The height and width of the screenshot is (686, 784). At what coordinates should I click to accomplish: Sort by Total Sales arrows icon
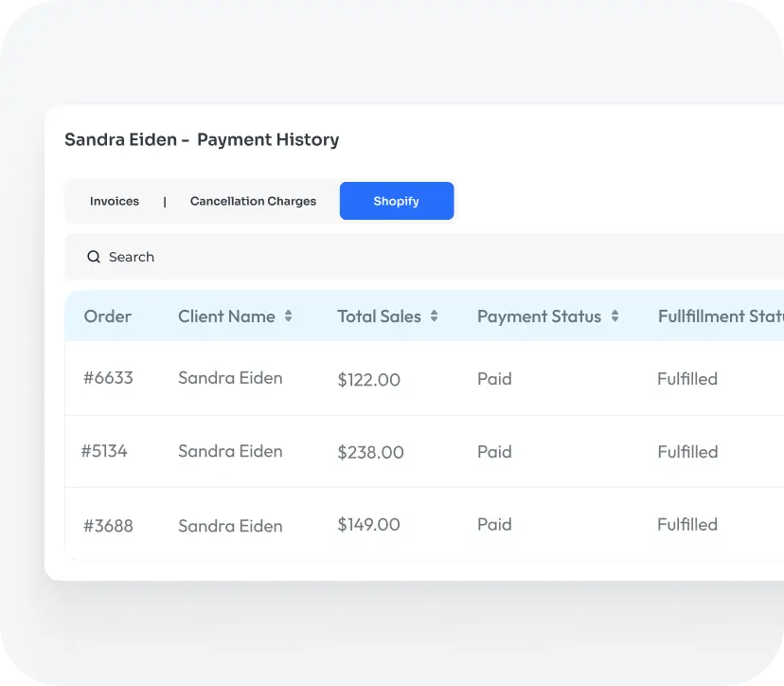434,316
